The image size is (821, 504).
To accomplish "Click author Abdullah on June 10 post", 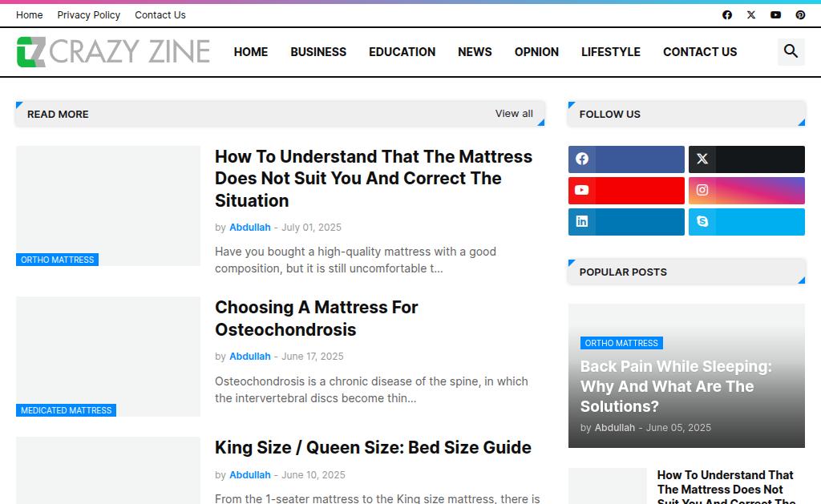I will pyautogui.click(x=250, y=474).
